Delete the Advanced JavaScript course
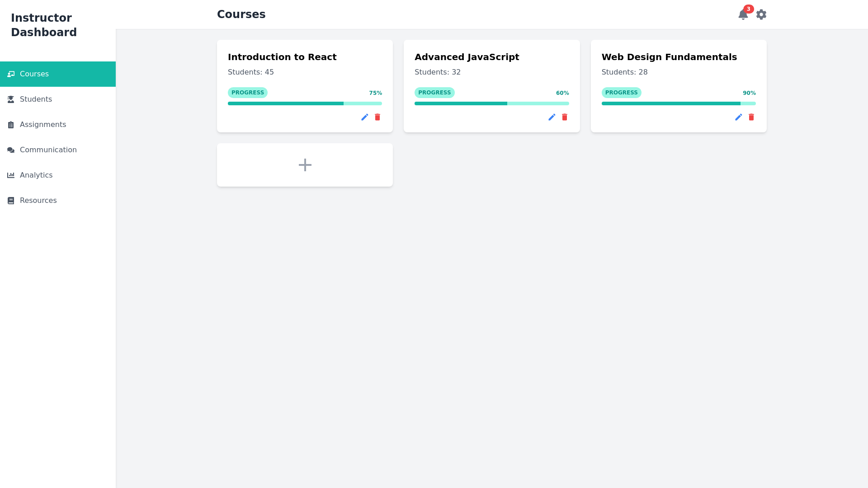868x488 pixels. point(564,117)
